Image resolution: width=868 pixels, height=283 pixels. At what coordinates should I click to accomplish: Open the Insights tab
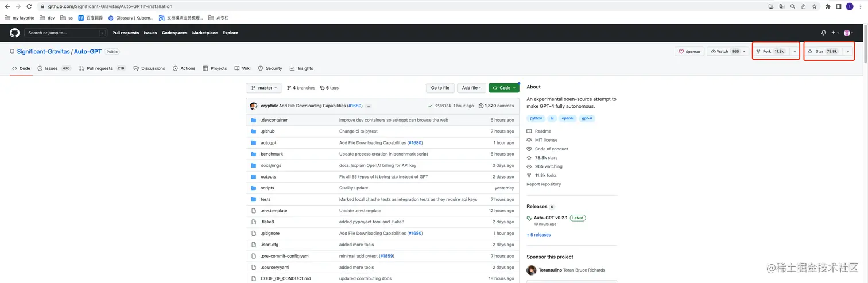301,68
